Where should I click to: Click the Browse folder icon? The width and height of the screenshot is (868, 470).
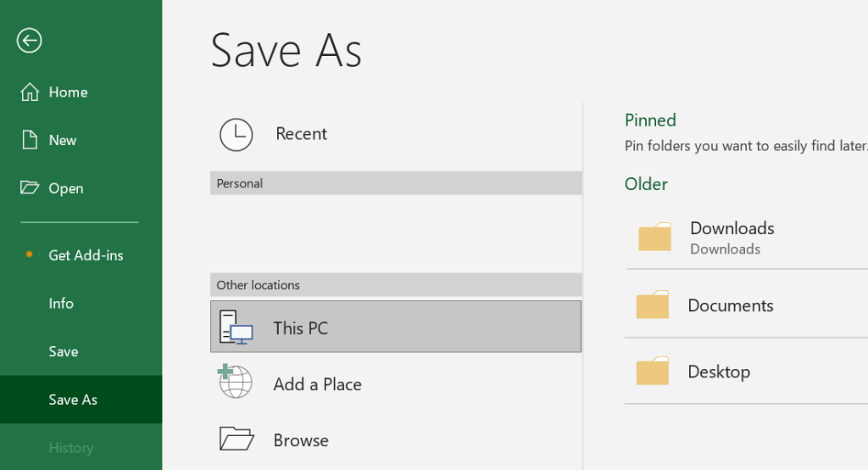[236, 439]
